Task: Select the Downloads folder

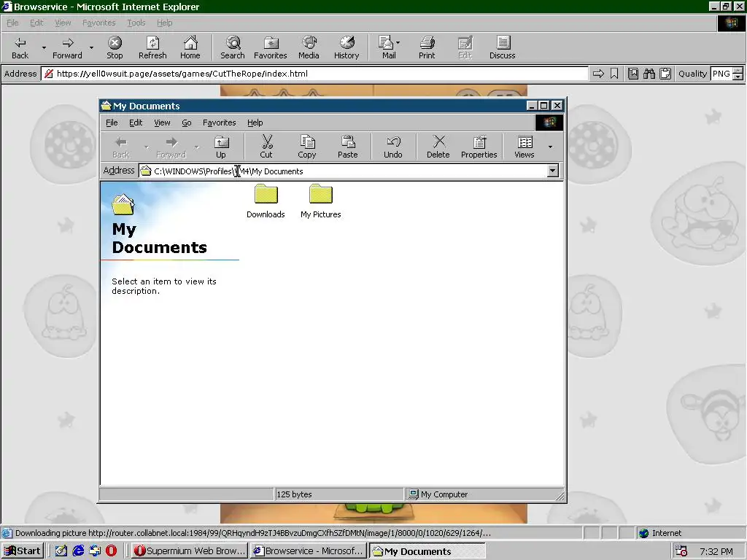Action: point(266,201)
